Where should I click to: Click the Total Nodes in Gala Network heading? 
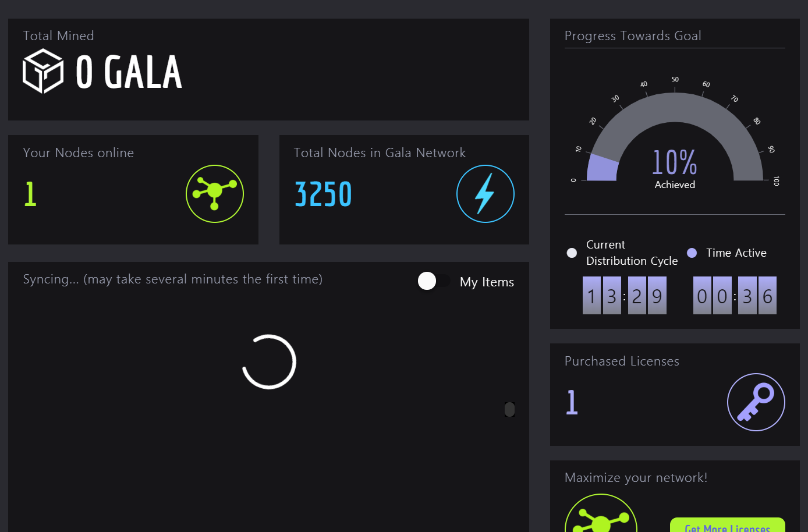pyautogui.click(x=380, y=152)
